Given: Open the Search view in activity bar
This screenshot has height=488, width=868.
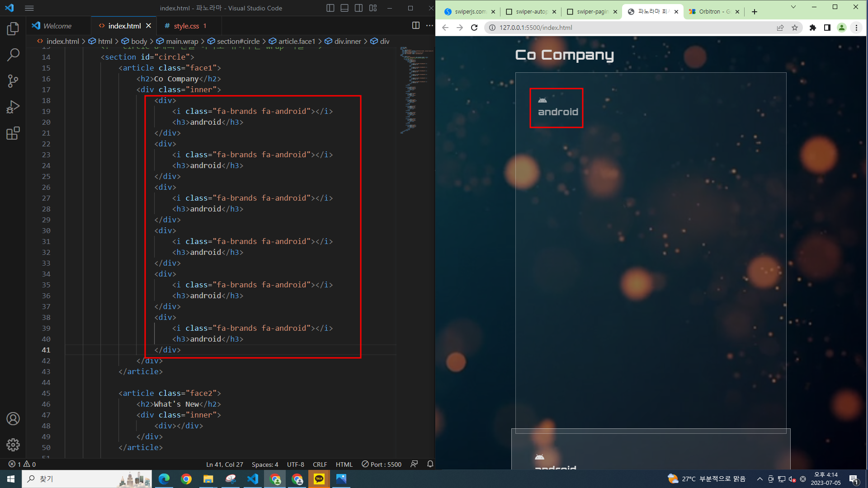Looking at the screenshot, I should coord(13,55).
